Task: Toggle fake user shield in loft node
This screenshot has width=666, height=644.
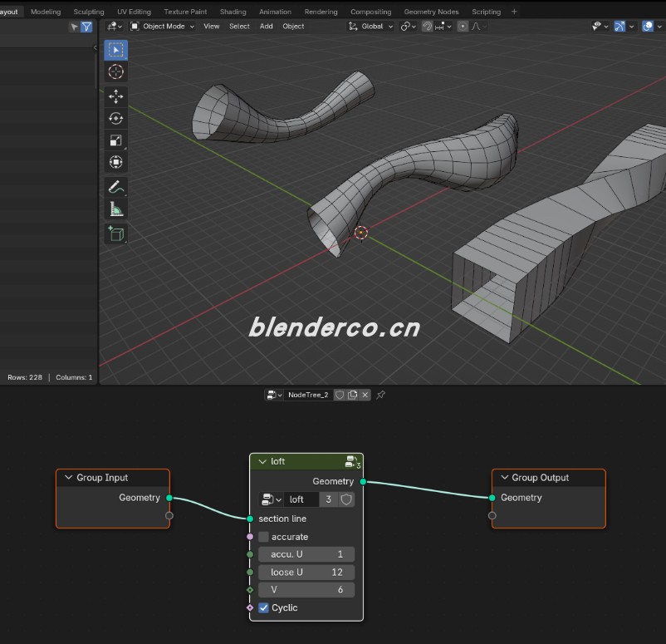Action: click(346, 499)
